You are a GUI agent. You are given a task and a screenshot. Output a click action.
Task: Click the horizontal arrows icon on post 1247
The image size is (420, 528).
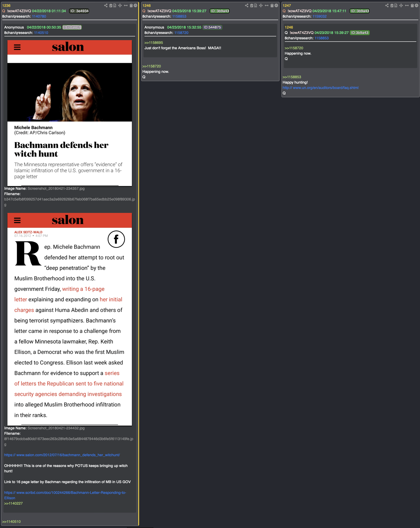407,5
